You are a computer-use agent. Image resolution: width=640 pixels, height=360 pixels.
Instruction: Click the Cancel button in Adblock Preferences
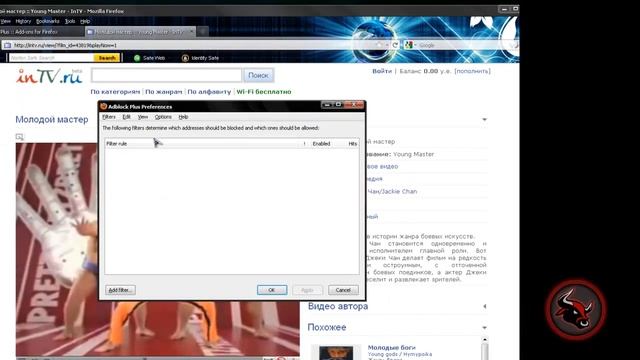point(343,290)
